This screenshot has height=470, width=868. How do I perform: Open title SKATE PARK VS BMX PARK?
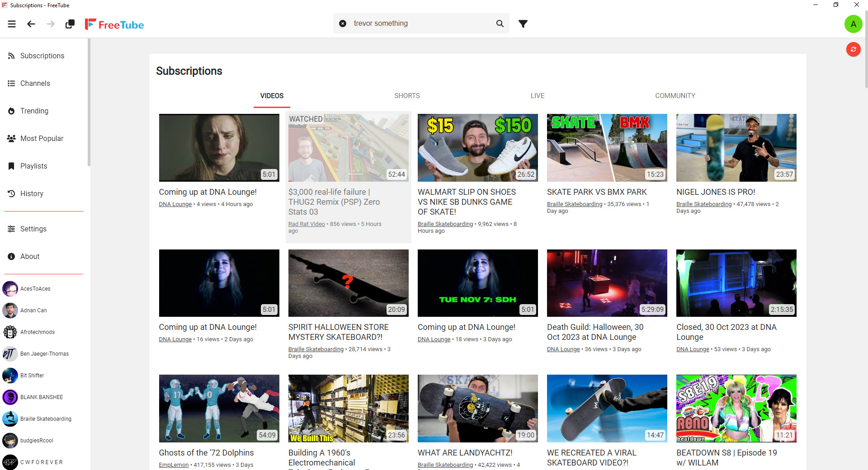point(597,192)
